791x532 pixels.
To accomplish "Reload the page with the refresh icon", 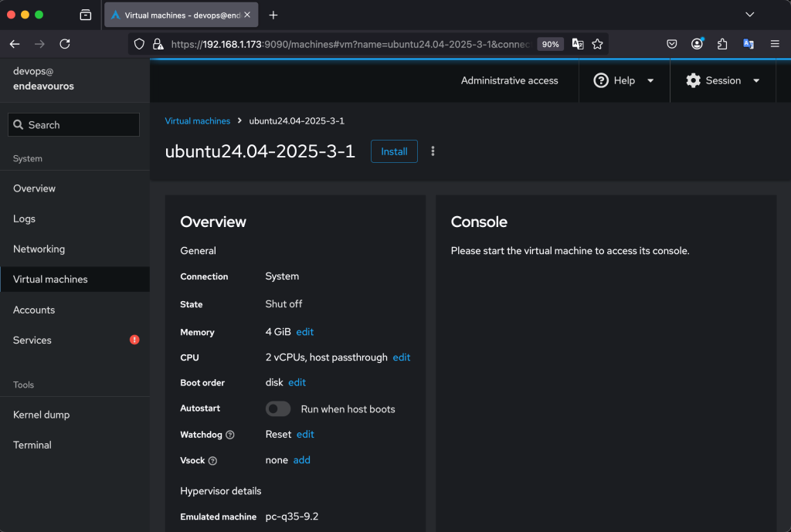I will tap(65, 44).
